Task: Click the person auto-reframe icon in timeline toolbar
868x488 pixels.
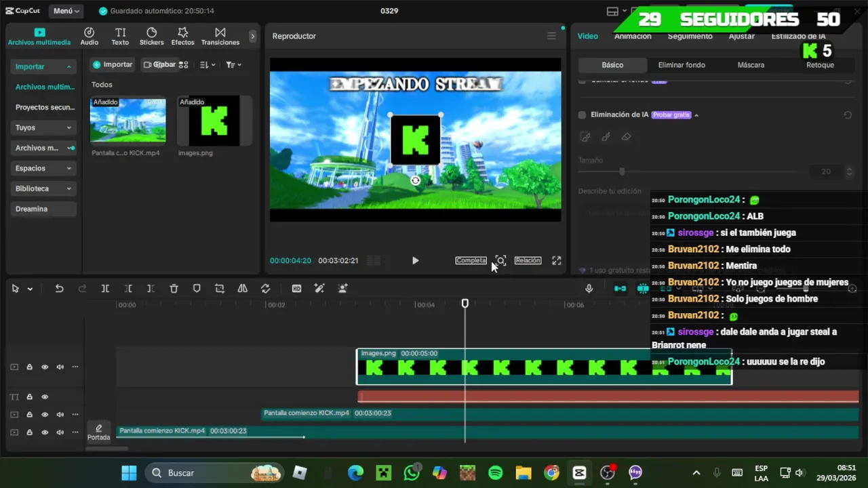Action: coord(342,289)
